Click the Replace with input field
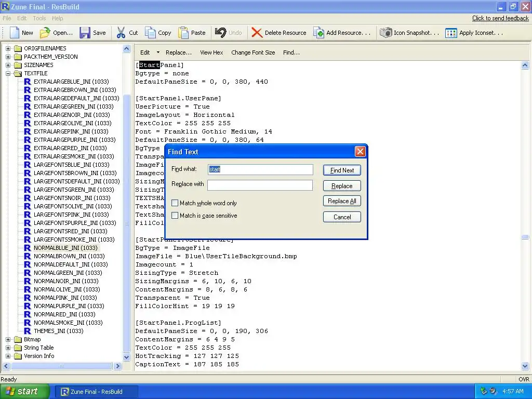This screenshot has width=532, height=399. (260, 185)
